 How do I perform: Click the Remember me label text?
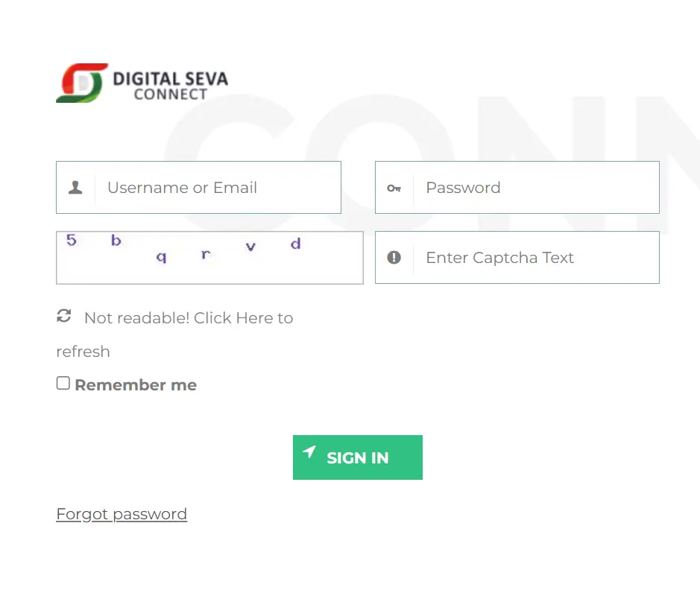(136, 385)
